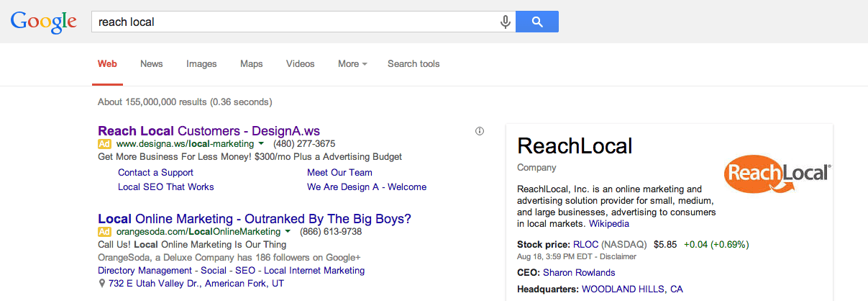
Task: Open Reach Local Customers - DesignA.ws result
Action: (209, 131)
